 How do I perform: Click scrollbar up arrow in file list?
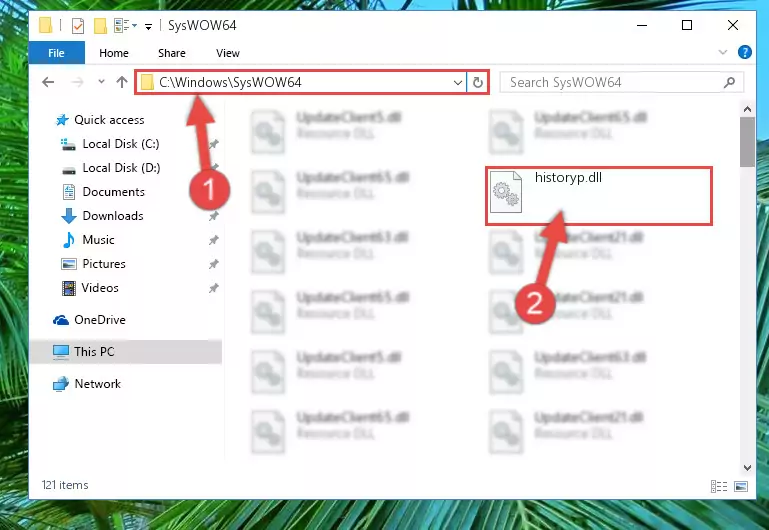coord(747,109)
